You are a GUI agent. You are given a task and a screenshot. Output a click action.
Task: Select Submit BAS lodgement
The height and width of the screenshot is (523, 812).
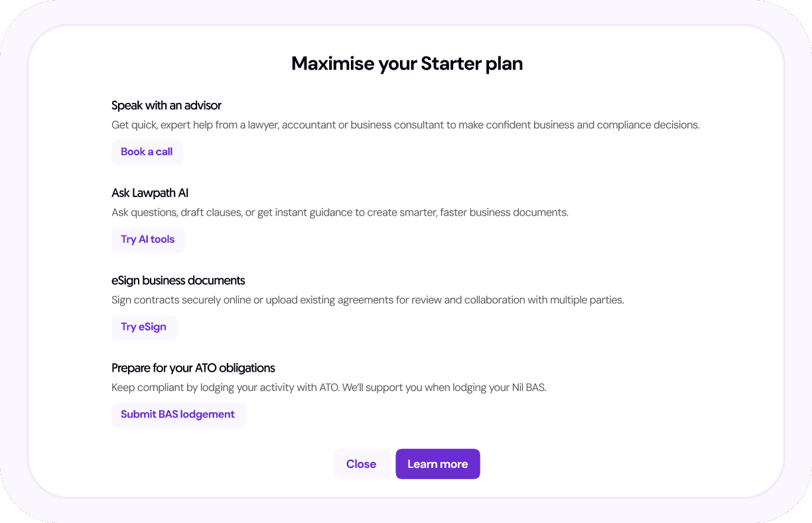coord(178,415)
